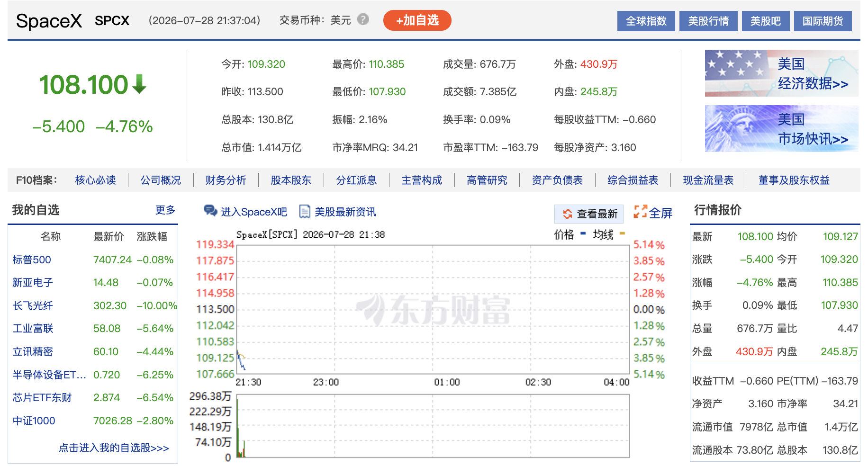
Task: Open 半导体设备ET... in the watchlist
Action: (49, 375)
